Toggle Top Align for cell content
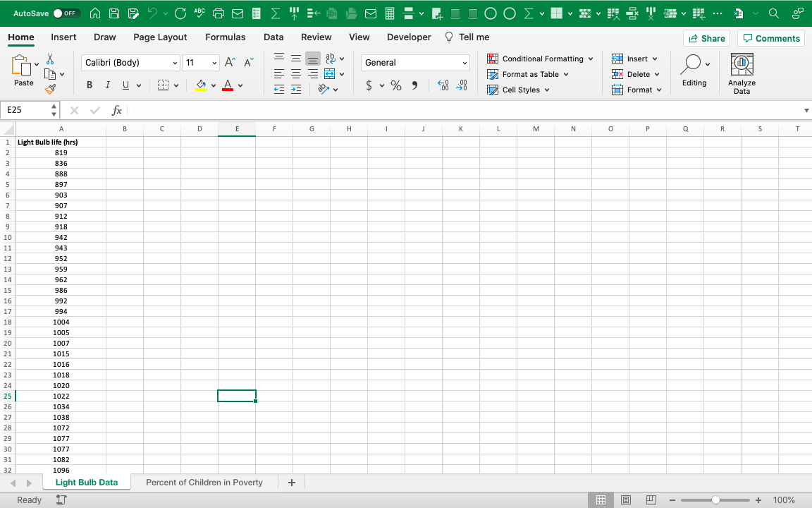This screenshot has width=812, height=508. pyautogui.click(x=279, y=58)
